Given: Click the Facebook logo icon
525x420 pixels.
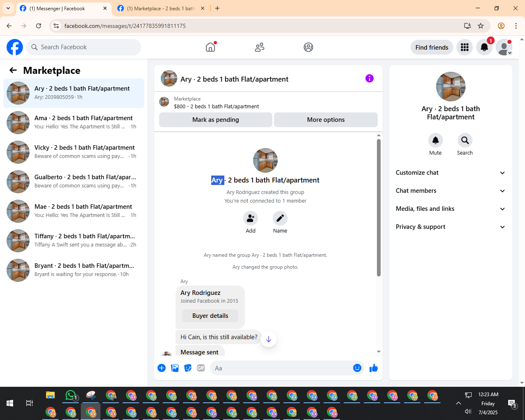Looking at the screenshot, I should tap(15, 47).
